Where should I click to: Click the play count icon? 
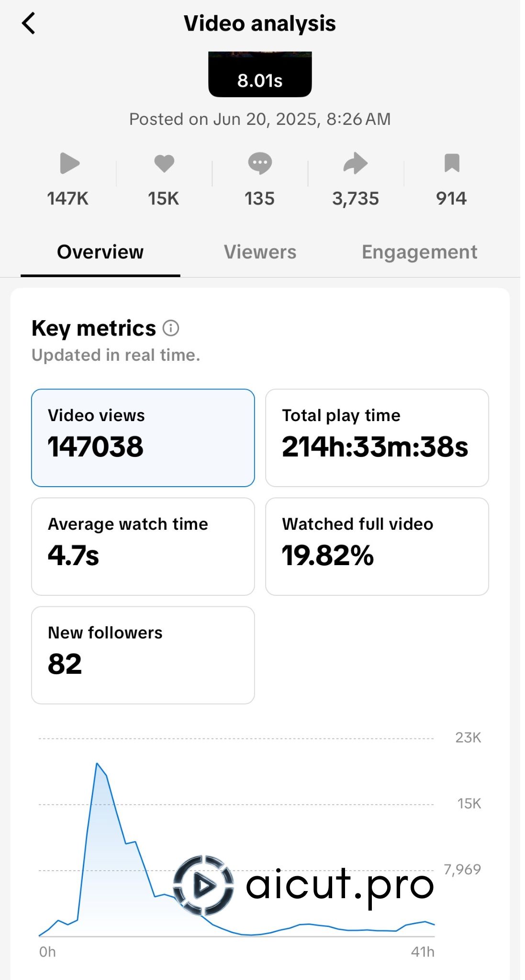[x=69, y=164]
